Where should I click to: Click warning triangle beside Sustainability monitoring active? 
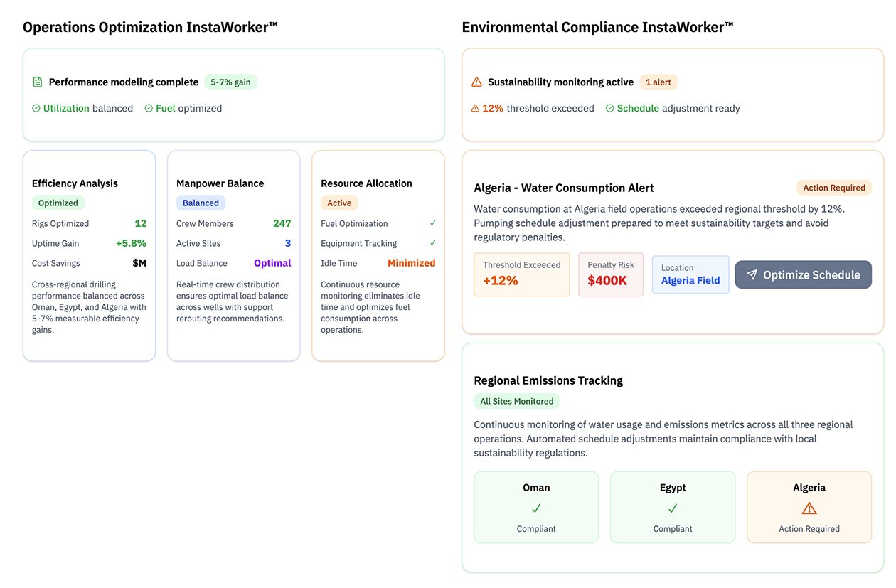click(x=476, y=82)
